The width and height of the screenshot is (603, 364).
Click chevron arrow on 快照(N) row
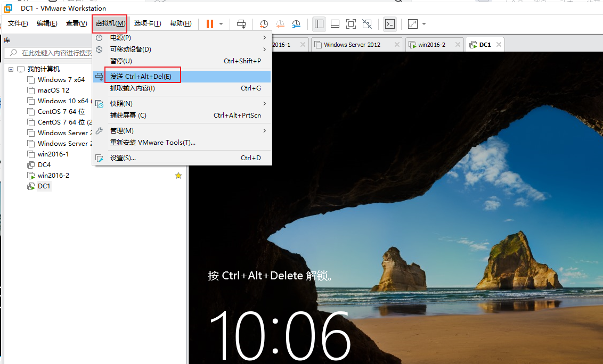point(265,104)
